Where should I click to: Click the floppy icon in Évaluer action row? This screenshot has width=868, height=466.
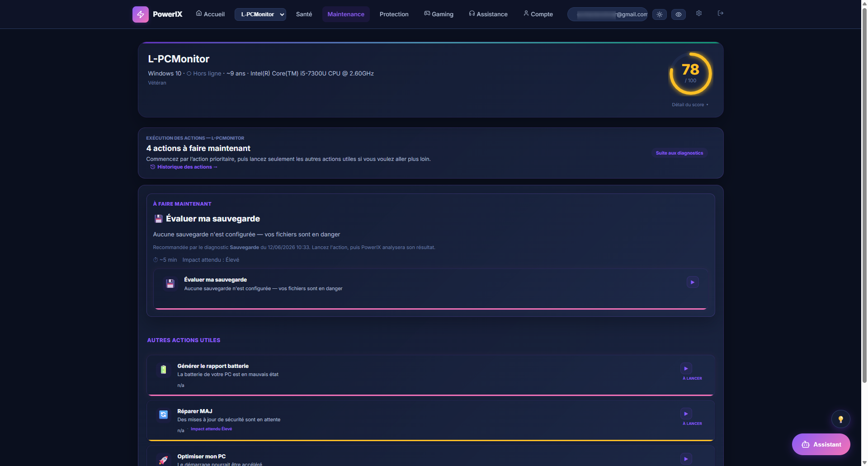click(170, 283)
